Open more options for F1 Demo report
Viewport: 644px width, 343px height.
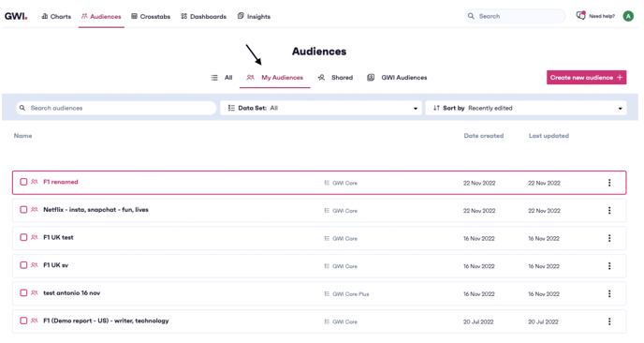pos(609,321)
